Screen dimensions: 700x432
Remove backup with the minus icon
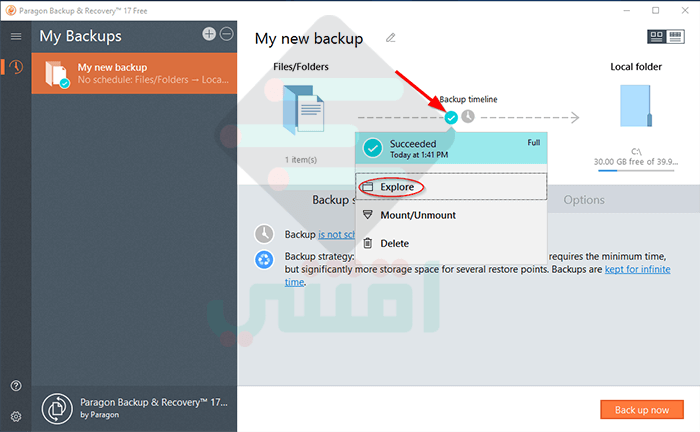point(227,34)
